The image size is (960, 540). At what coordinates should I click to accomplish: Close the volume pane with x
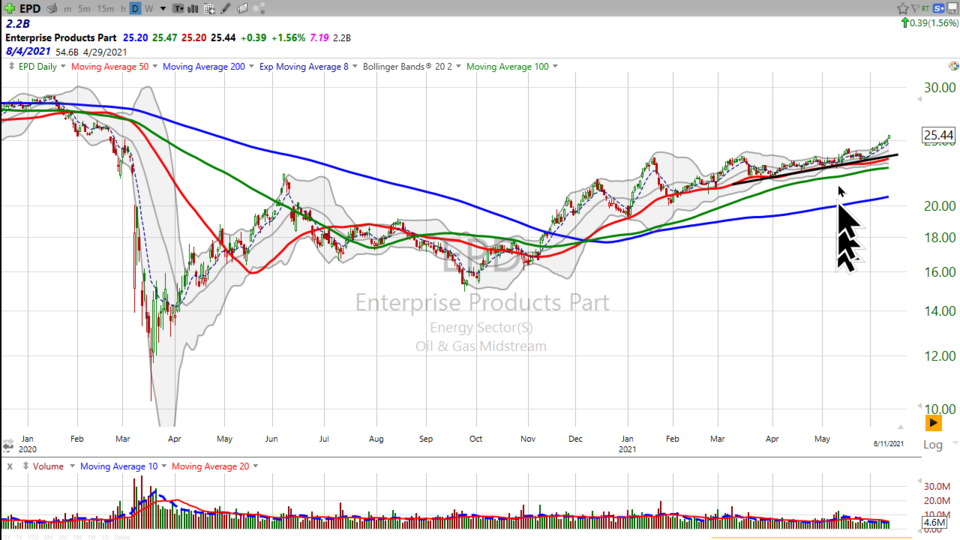point(9,466)
